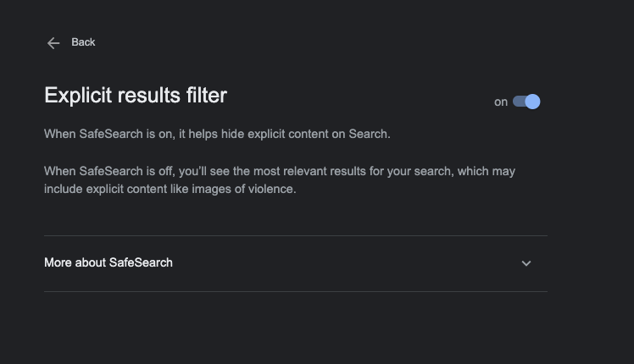Click the grey track of the filter toggle
The image size is (634, 364).
[x=518, y=102]
